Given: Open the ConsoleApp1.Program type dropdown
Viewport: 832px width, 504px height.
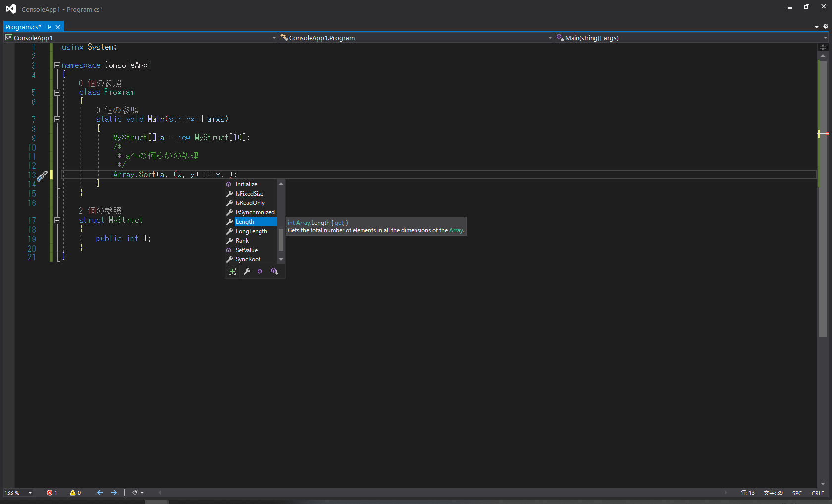Looking at the screenshot, I should (x=416, y=38).
